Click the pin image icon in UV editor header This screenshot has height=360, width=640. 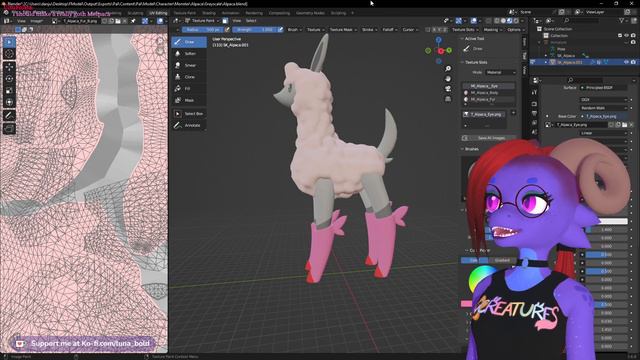point(133,21)
